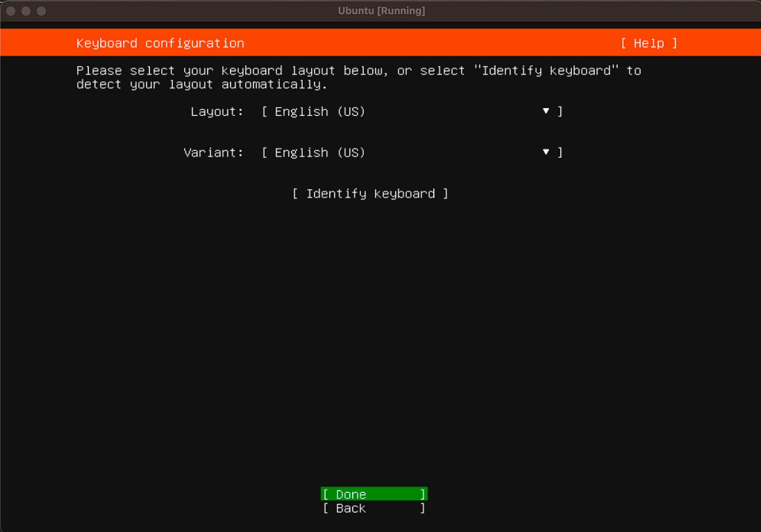Close the Ubuntu VM window
This screenshot has height=532, width=761.
coord(10,11)
